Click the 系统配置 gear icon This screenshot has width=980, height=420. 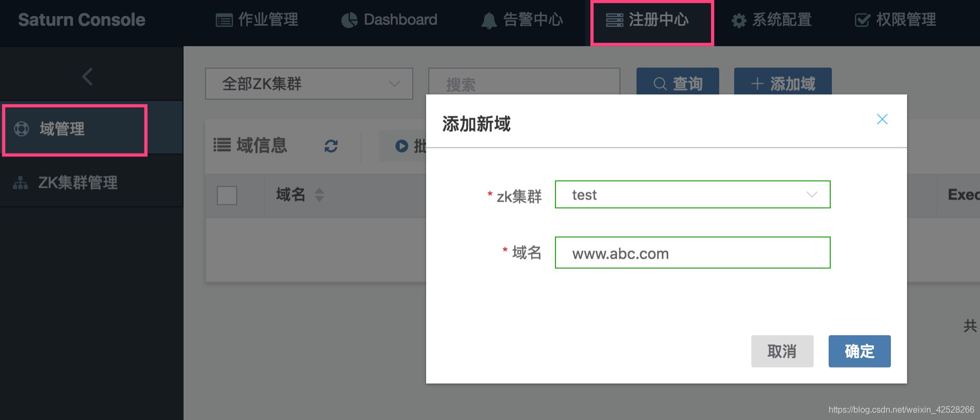pos(739,21)
